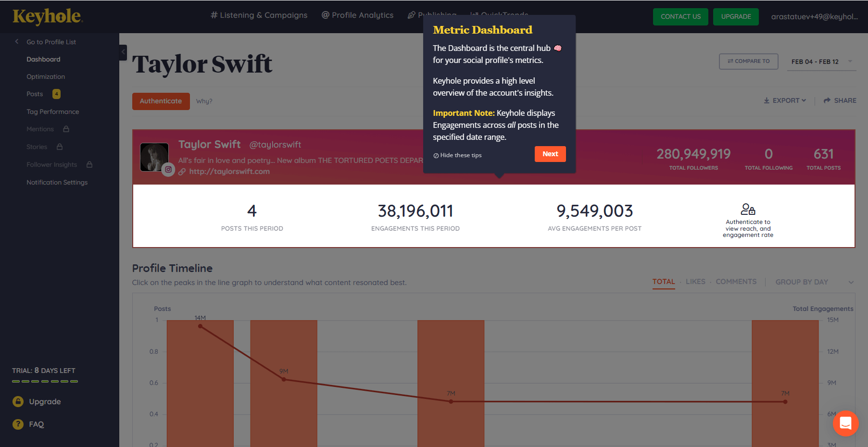Click the 38,196,011 engagements value
The height and width of the screenshot is (447, 868).
coord(415,211)
